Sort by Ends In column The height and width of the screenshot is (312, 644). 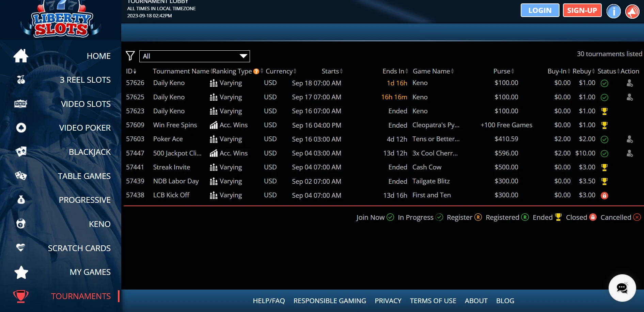point(395,71)
